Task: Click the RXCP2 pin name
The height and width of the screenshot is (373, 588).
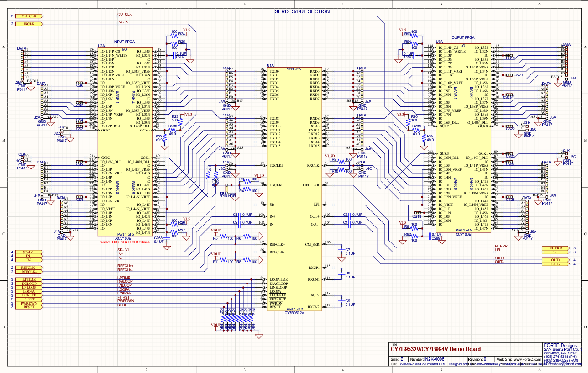Action: (314, 295)
